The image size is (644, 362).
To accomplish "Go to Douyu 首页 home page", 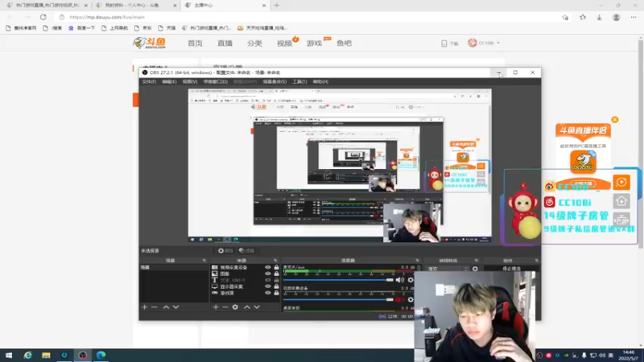I will (x=195, y=43).
